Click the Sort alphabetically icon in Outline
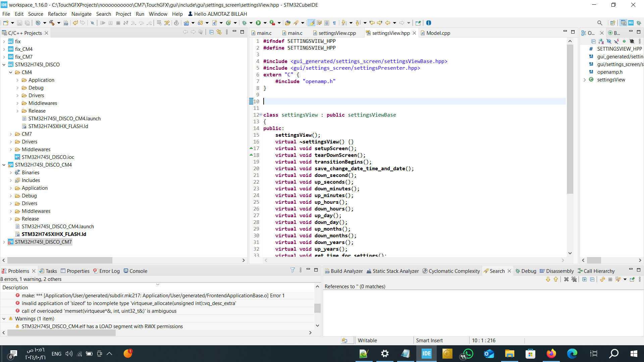Viewport: 644px width, 362px height. click(600, 42)
